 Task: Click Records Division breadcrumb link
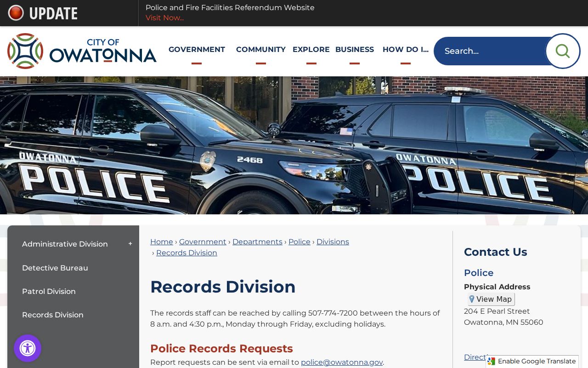(187, 253)
